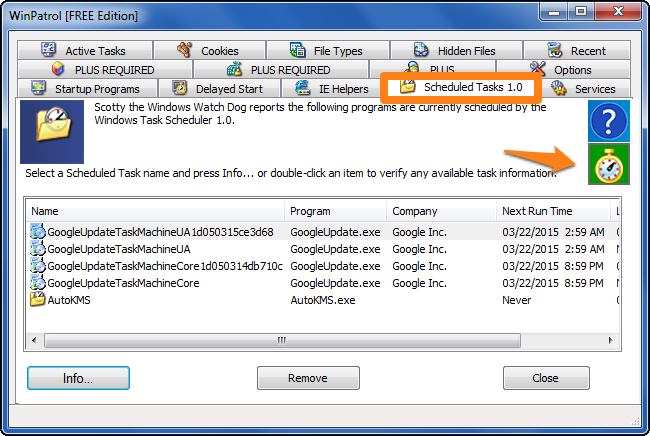Click the keyboard icon on second PLUS REQUIRED tab
Viewport: 650px width, 436px height.
(x=234, y=68)
